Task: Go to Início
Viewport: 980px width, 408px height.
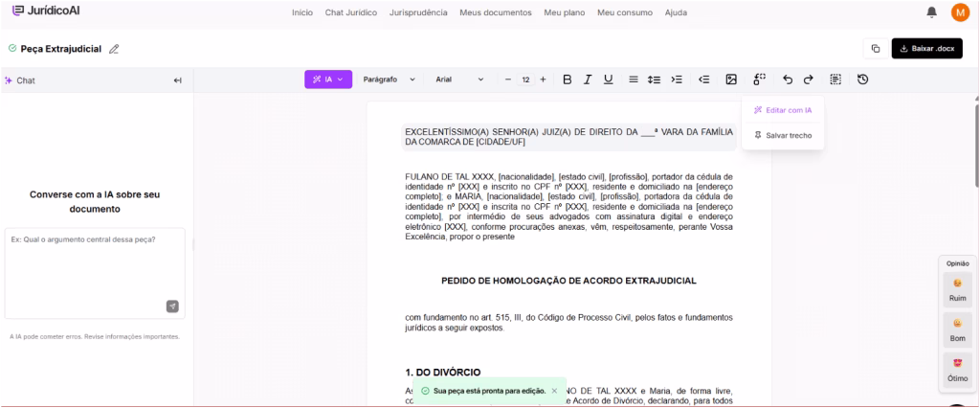Action: (x=302, y=12)
